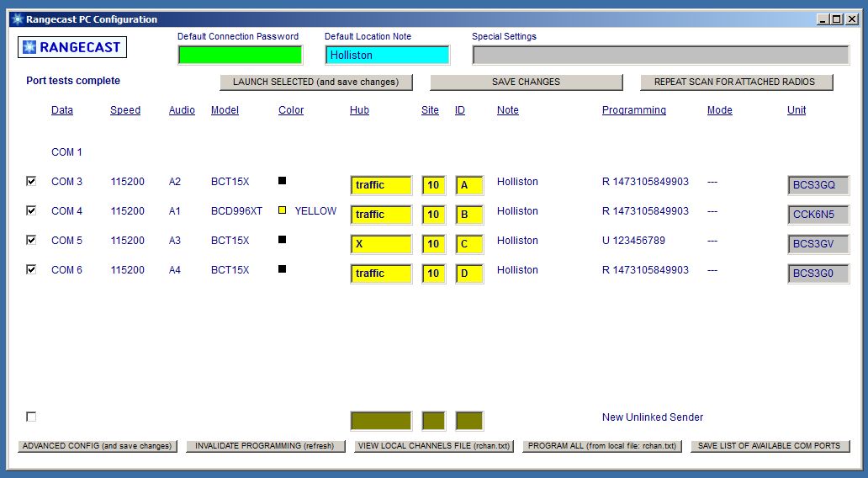Click the ID field containing D
The image size is (868, 478).
coord(469,273)
